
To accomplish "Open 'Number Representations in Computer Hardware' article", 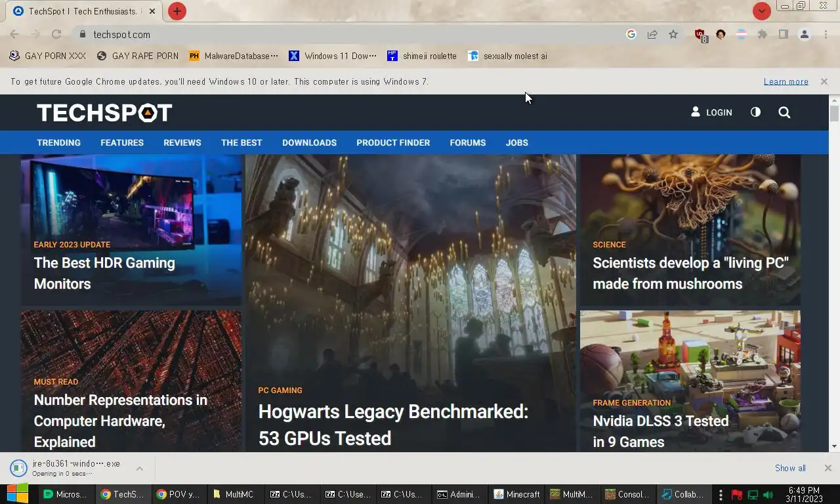I will [x=121, y=421].
